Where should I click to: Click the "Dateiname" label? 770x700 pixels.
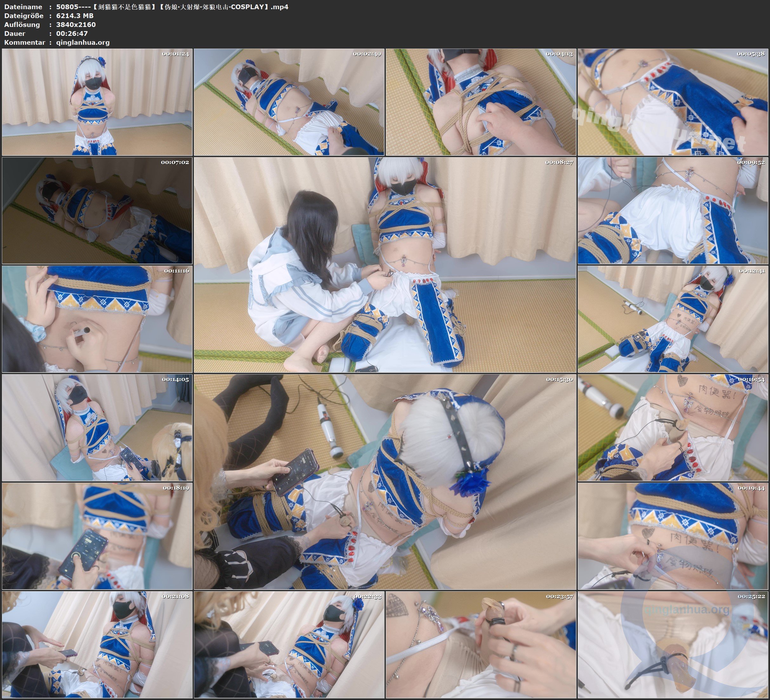pyautogui.click(x=23, y=7)
